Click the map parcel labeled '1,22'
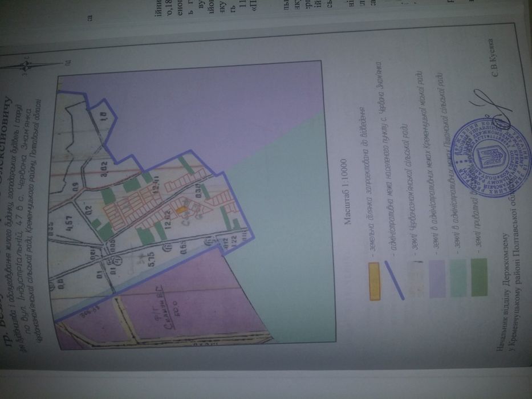Image resolution: width=532 pixels, height=399 pixels. [234, 242]
